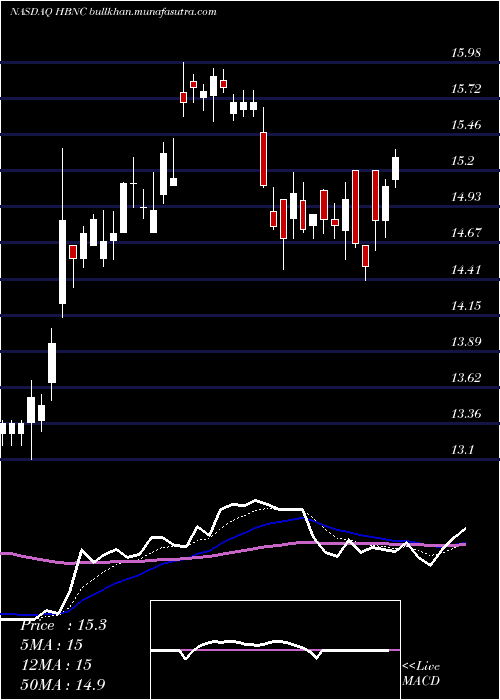Click the 13.89 price axis label

(x=466, y=342)
